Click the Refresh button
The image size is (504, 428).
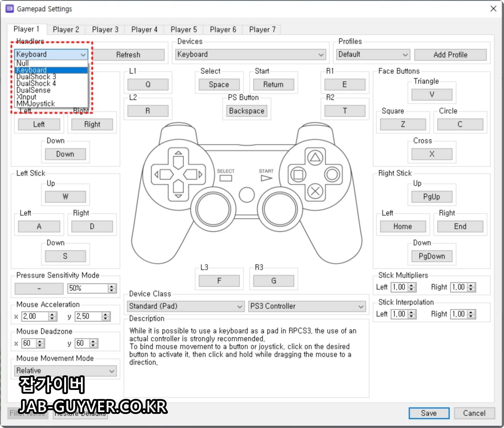128,55
